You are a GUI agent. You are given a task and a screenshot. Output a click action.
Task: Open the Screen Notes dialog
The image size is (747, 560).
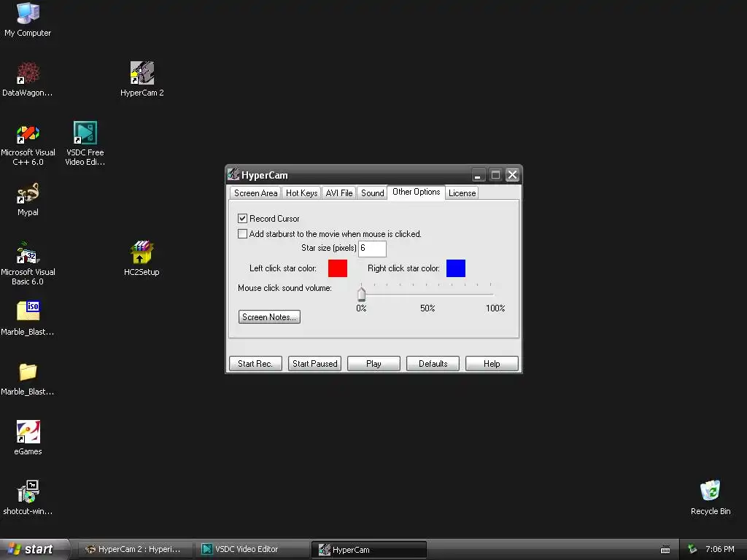(x=269, y=317)
